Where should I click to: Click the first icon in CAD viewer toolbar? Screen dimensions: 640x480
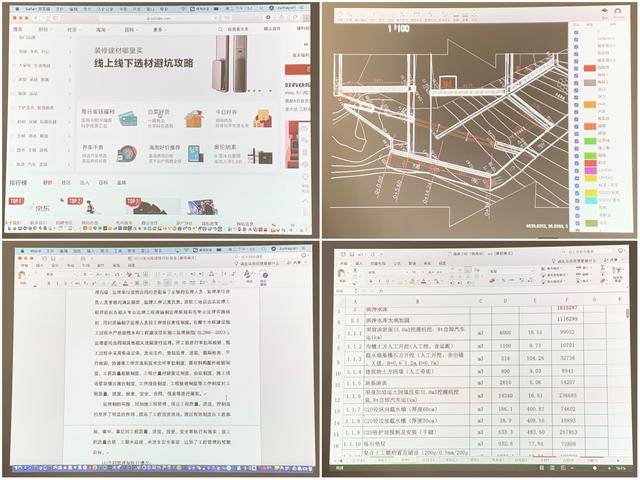tap(339, 13)
